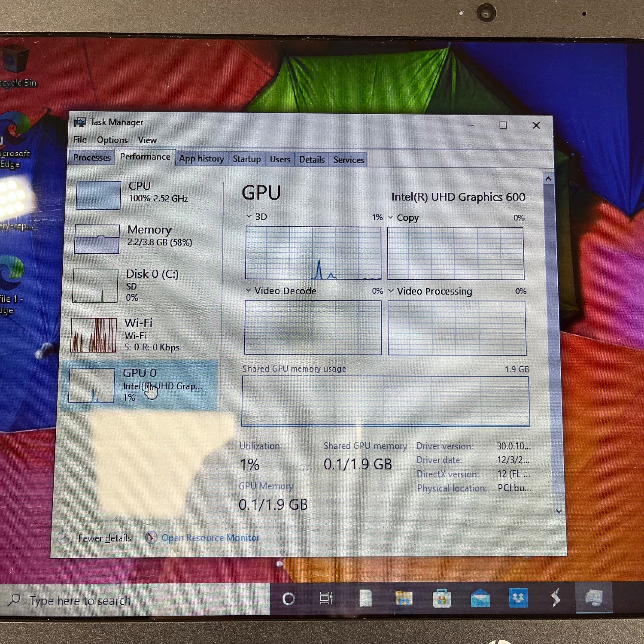Collapse the 3D graph section
644x644 pixels.
point(248,217)
